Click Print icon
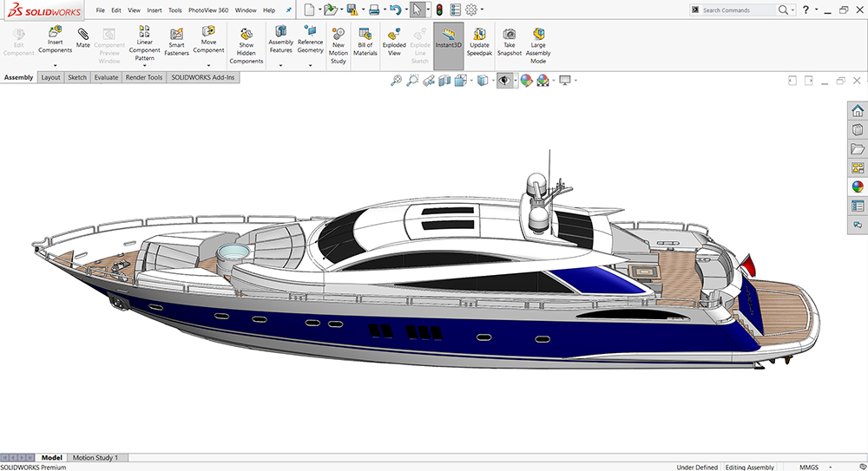Image resolution: width=868 pixels, height=471 pixels. pyautogui.click(x=374, y=10)
